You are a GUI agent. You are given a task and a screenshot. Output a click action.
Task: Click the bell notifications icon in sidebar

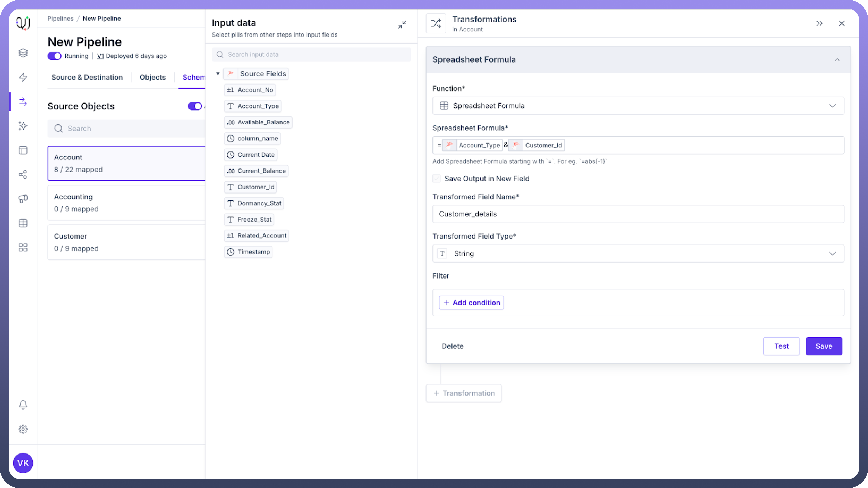(x=23, y=404)
